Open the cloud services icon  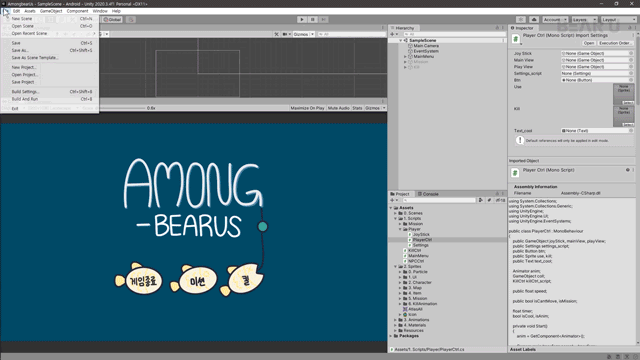tap(534, 20)
